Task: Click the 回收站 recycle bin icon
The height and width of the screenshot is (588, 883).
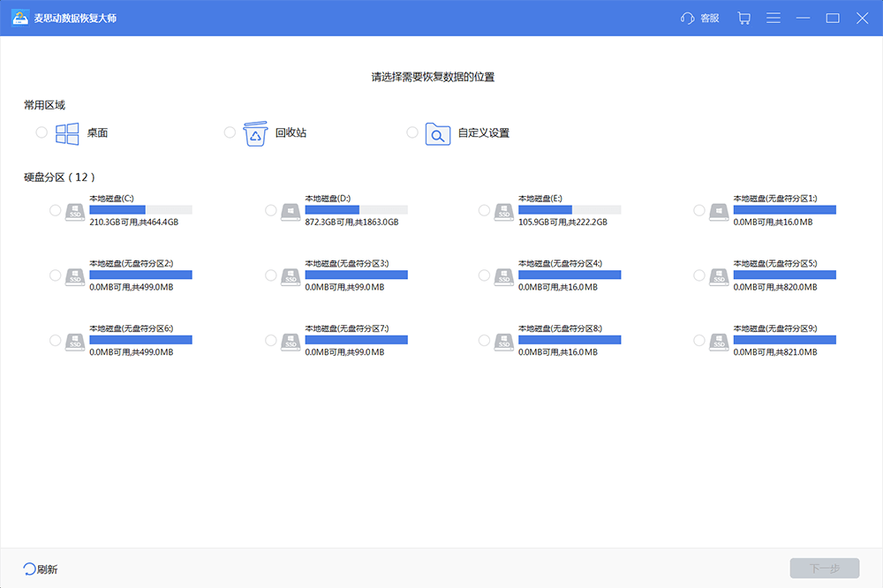Action: (x=255, y=133)
